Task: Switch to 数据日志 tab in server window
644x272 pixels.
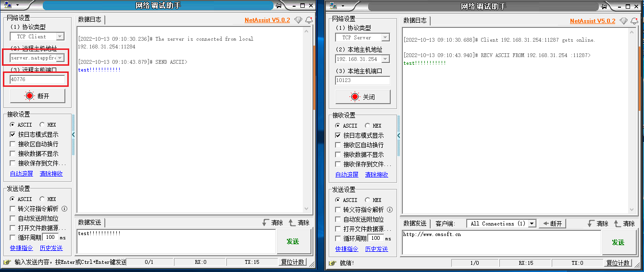Action: [415, 21]
